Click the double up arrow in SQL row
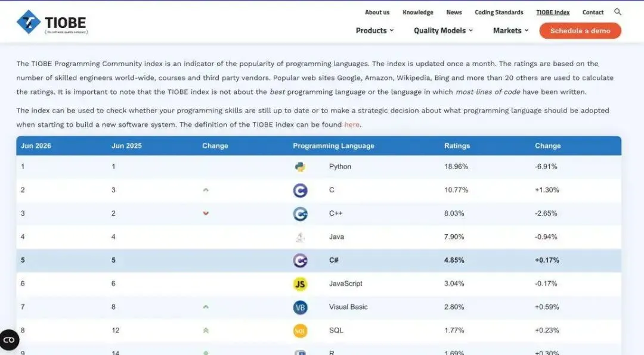This screenshot has height=355, width=644. point(206,331)
